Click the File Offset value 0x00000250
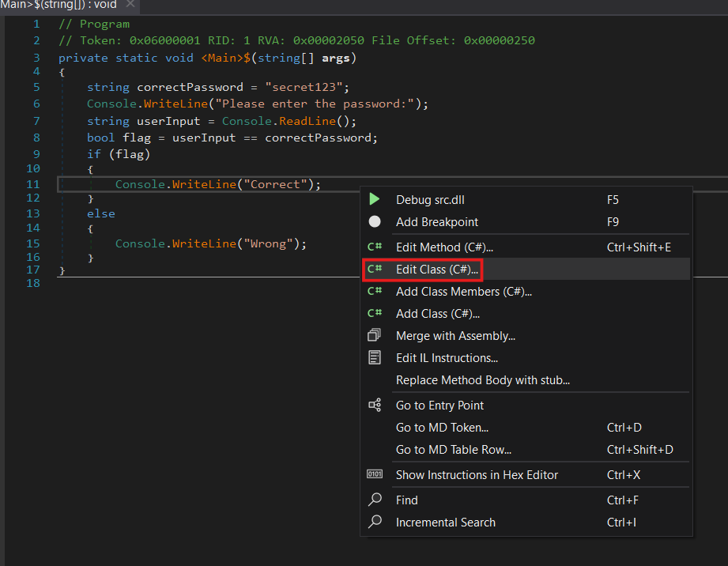This screenshot has height=566, width=728. (500, 41)
